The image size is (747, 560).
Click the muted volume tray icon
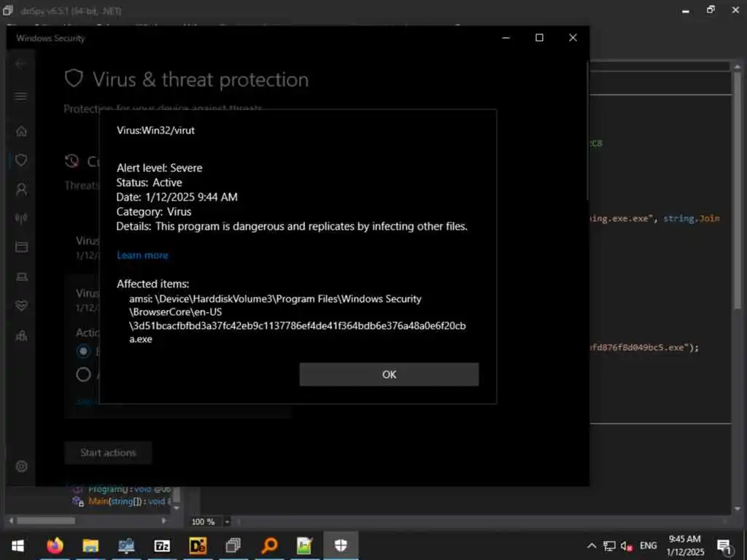(x=627, y=545)
